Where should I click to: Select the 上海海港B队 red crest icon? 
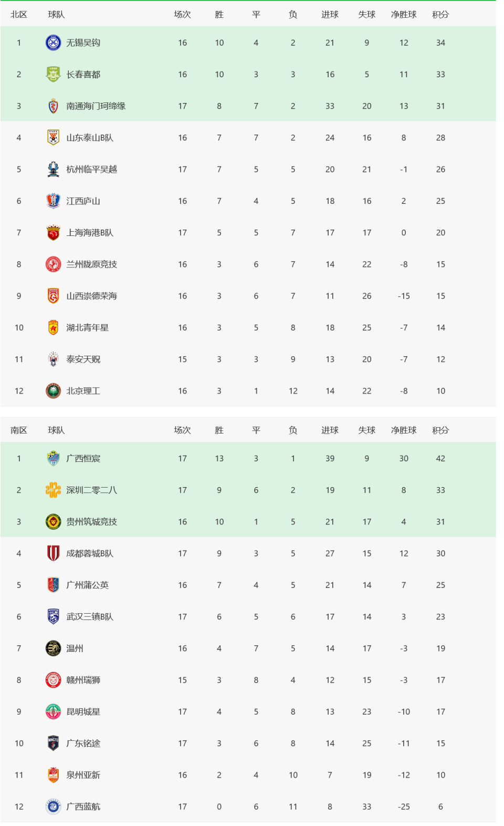coord(53,233)
